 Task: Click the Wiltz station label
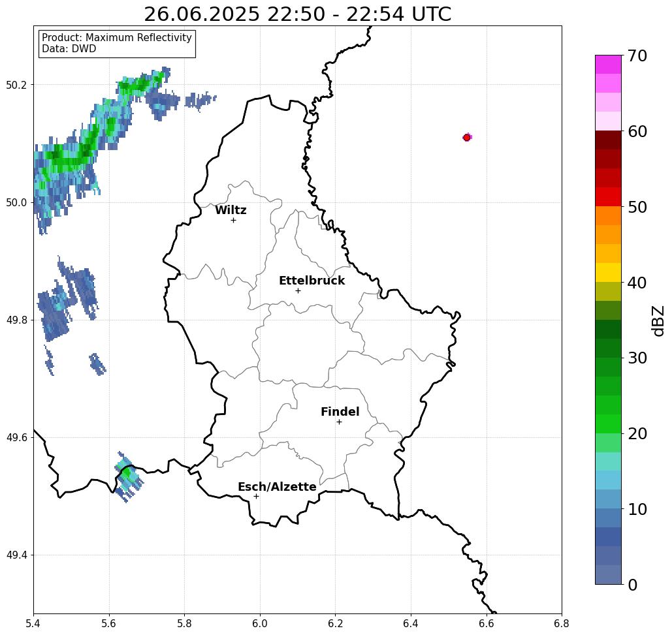point(231,210)
